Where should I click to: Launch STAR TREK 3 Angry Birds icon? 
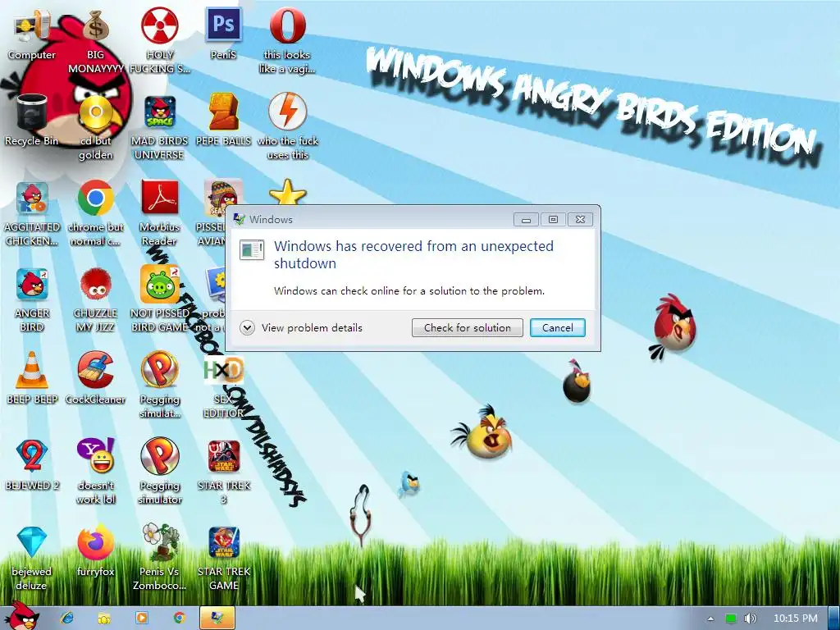click(223, 470)
